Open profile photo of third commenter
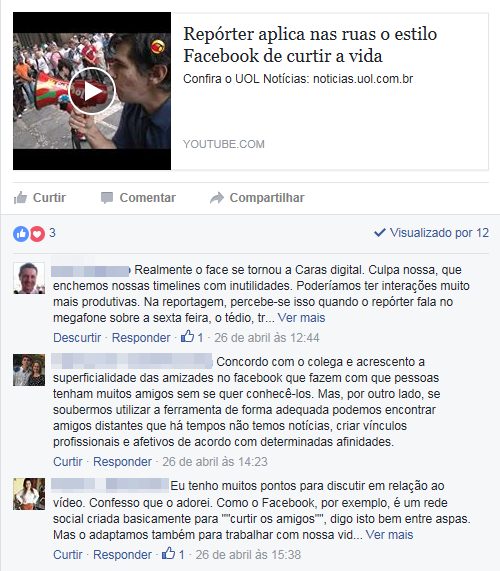 point(29,494)
